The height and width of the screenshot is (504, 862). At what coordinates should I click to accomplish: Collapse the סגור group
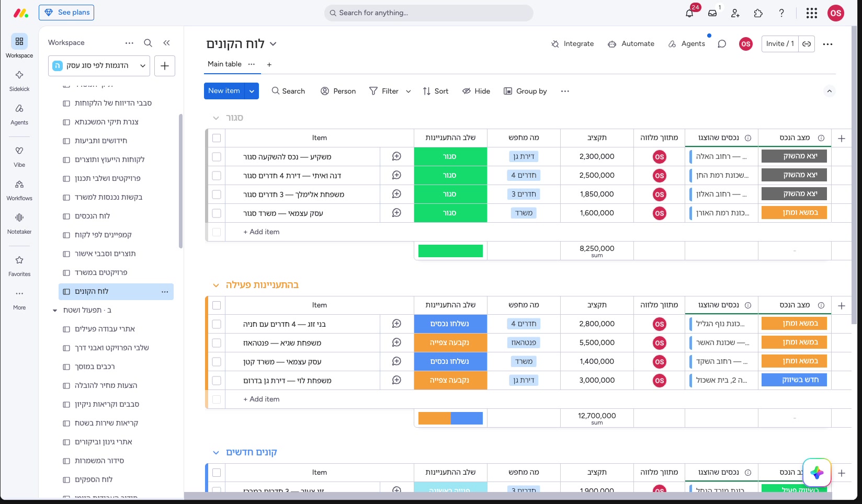pos(216,118)
